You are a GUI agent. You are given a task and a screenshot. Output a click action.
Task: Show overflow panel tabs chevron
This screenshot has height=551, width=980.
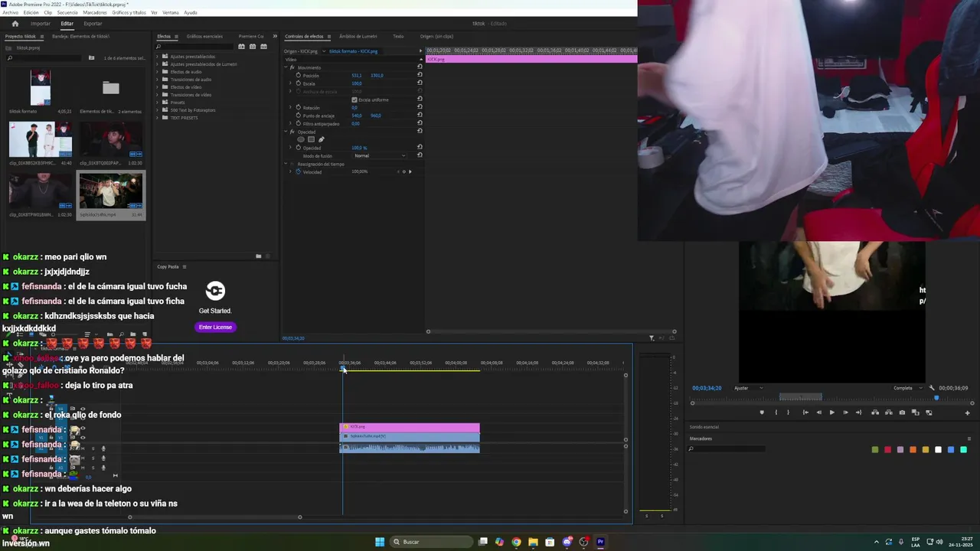pos(275,36)
